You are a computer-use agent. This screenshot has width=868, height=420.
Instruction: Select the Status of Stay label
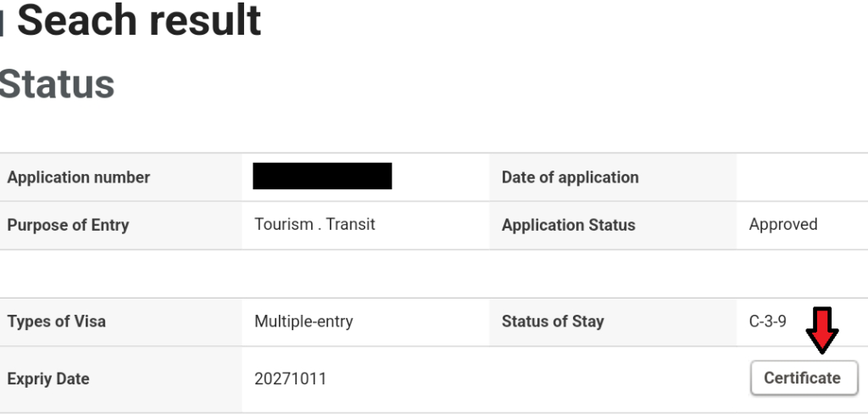point(553,322)
